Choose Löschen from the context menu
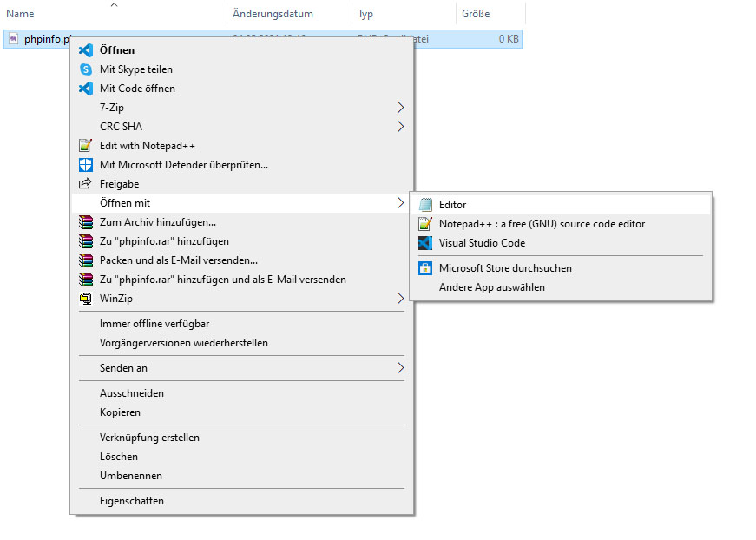The height and width of the screenshot is (540, 756). tap(241, 457)
